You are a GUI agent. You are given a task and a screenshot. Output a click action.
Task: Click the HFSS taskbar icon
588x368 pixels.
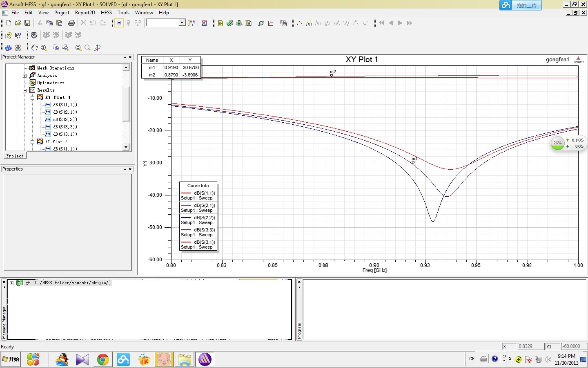coord(205,359)
